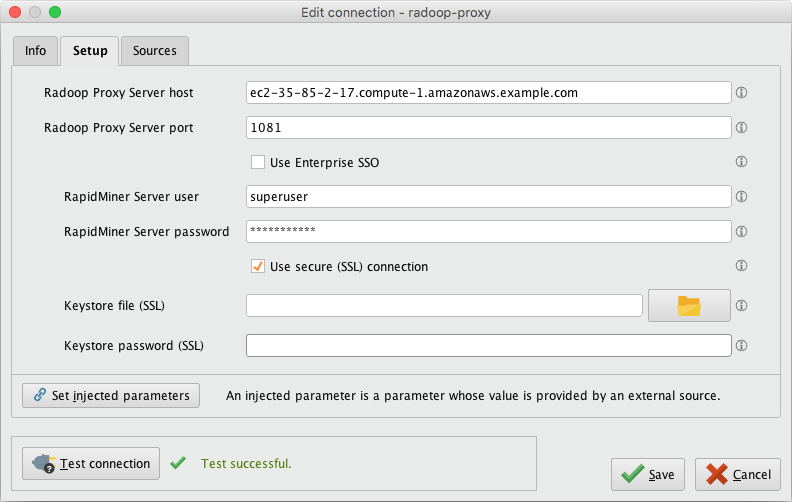Switch to the Info tab
The image size is (792, 502).
click(35, 51)
